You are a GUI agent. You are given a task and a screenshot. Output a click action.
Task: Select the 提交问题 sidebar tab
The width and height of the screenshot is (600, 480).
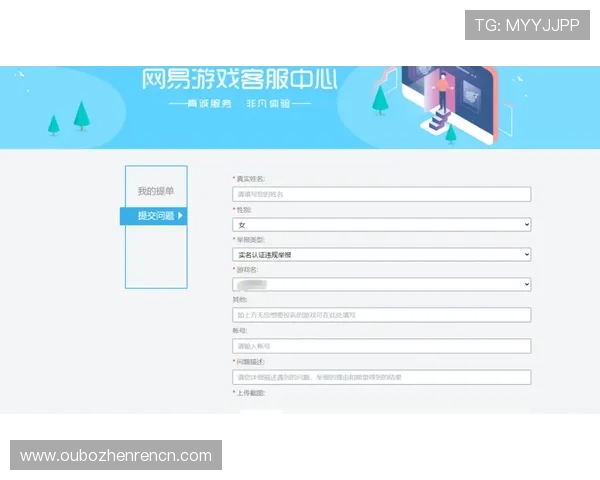(x=153, y=216)
